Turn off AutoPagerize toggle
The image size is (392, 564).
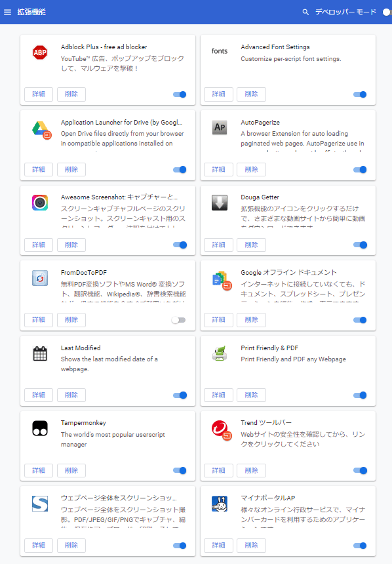coord(360,170)
